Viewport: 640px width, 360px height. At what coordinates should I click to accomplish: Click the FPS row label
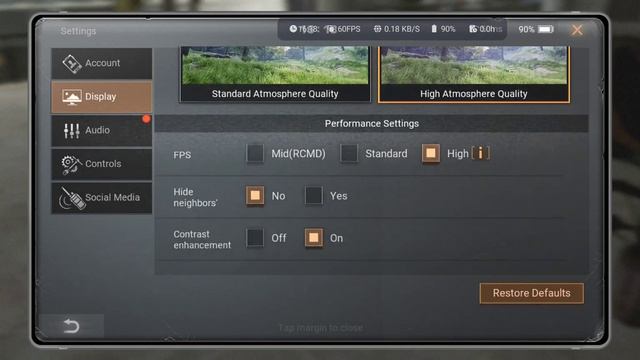182,155
